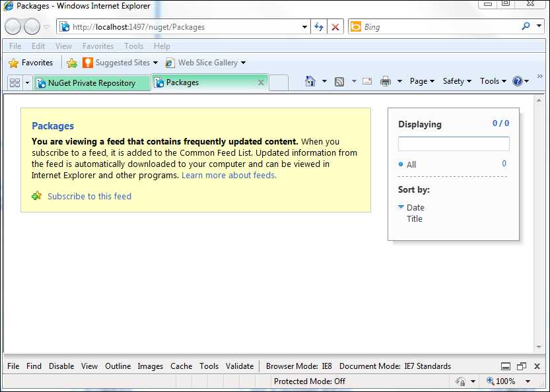The height and width of the screenshot is (392, 550).
Task: Unpin developer tools pane
Action: click(x=522, y=366)
